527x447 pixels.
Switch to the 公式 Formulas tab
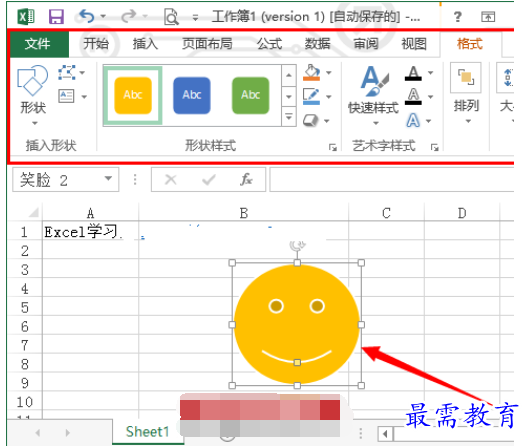tap(270, 44)
